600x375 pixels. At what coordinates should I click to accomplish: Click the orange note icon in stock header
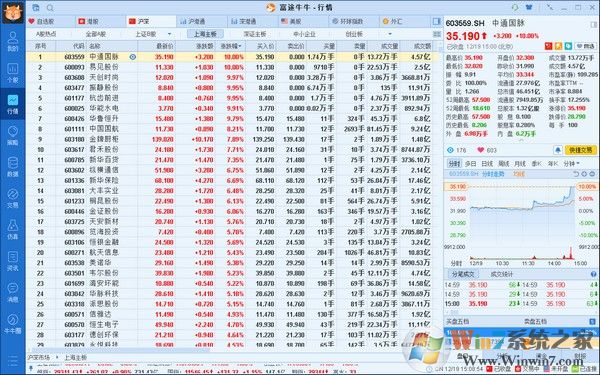pos(558,46)
